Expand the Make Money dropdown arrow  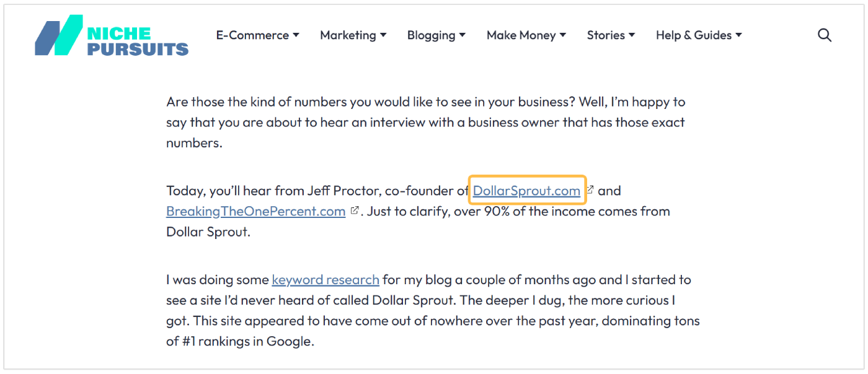click(563, 35)
